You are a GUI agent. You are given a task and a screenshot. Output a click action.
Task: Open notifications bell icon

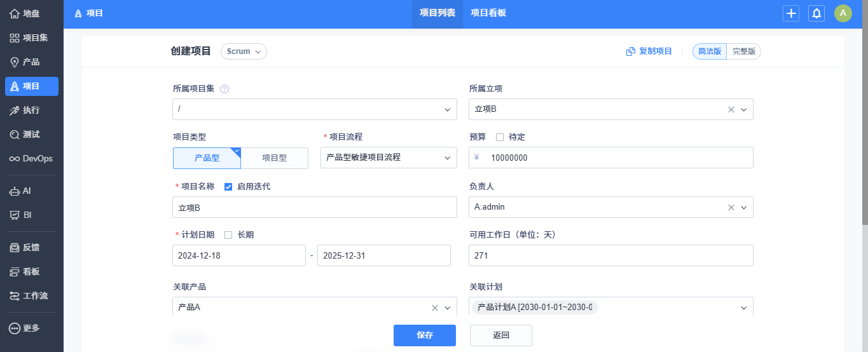816,13
